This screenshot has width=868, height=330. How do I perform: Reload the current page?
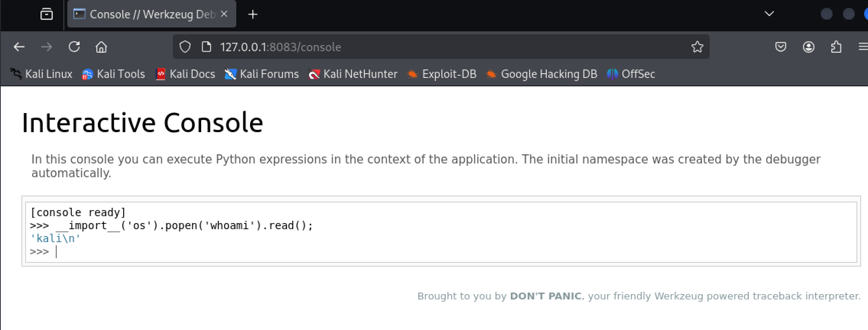[74, 47]
